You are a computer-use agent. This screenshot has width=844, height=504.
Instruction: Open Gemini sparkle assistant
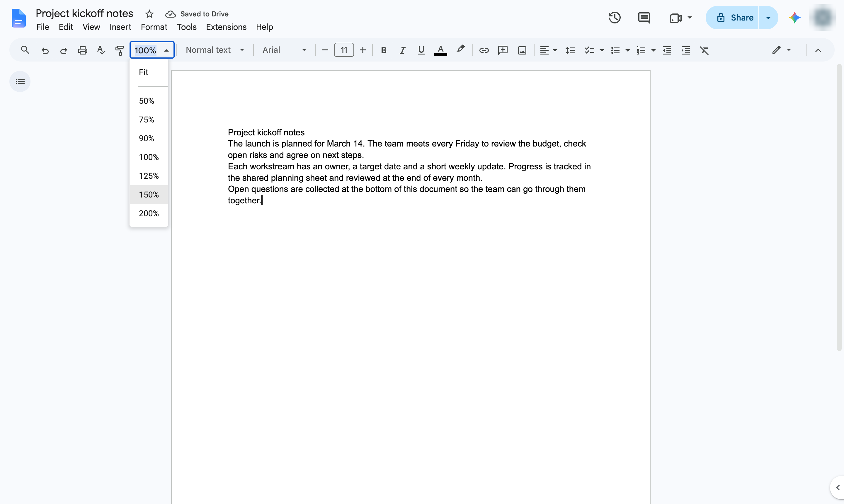pos(794,18)
